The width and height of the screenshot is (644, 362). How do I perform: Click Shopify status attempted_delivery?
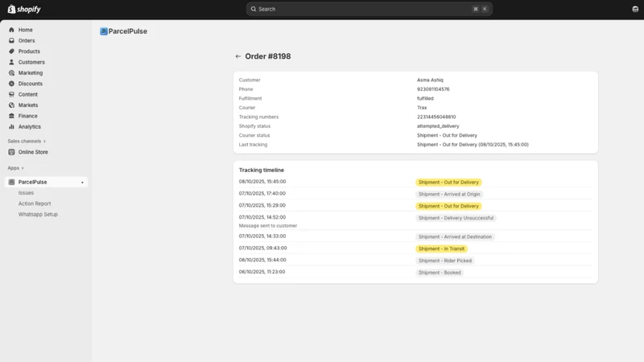click(438, 126)
